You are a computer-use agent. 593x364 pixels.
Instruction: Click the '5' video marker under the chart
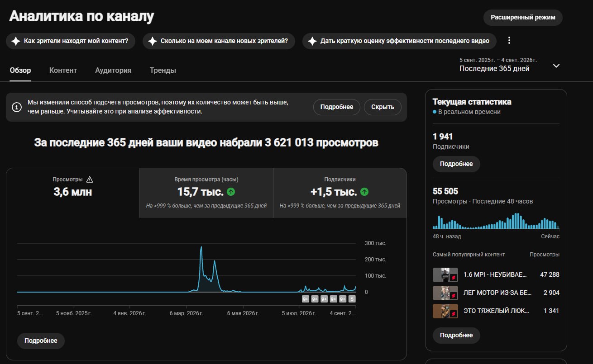point(352,299)
